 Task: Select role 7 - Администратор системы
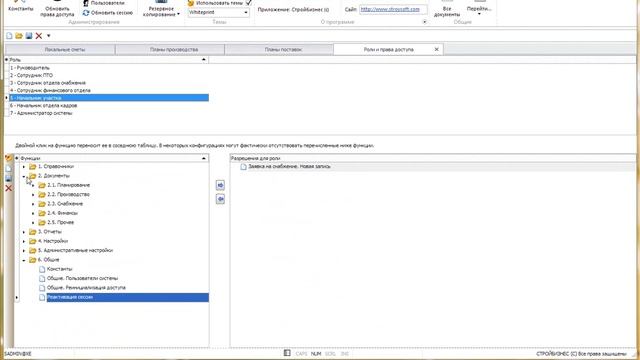click(109, 113)
